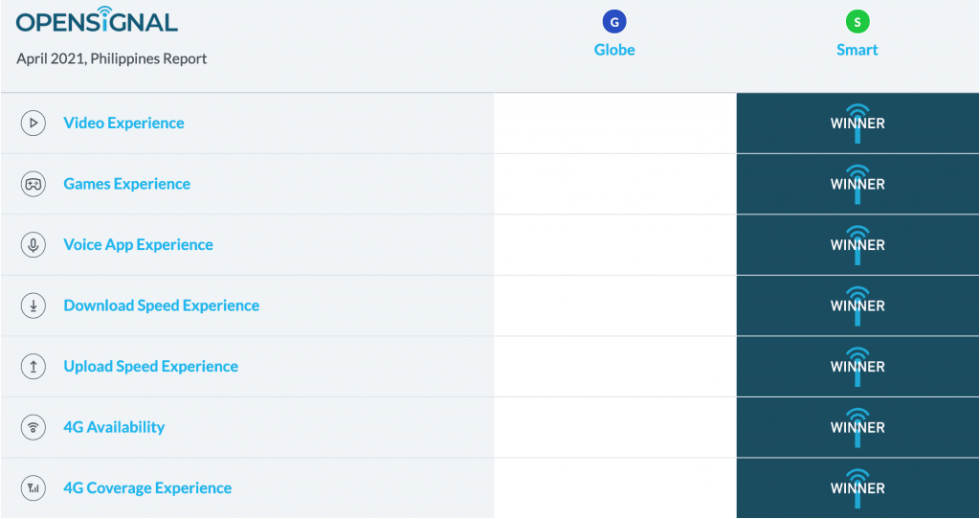Select the 4G Availability link
980x519 pixels.
point(114,427)
